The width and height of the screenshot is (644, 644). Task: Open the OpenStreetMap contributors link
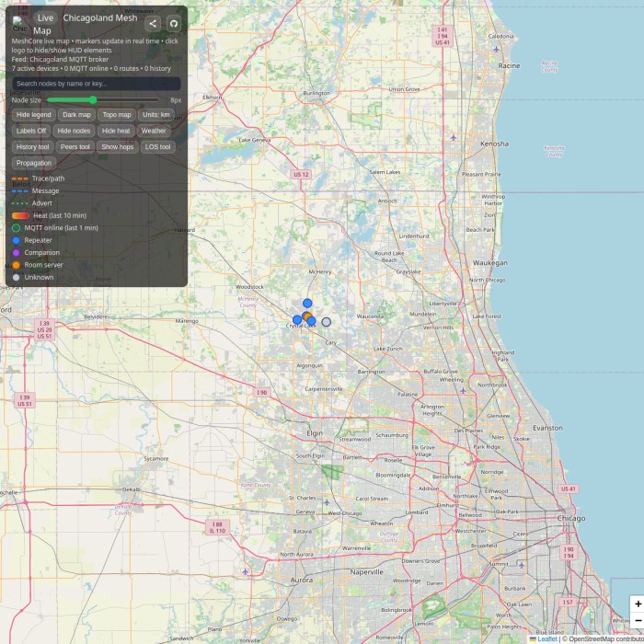[605, 638]
